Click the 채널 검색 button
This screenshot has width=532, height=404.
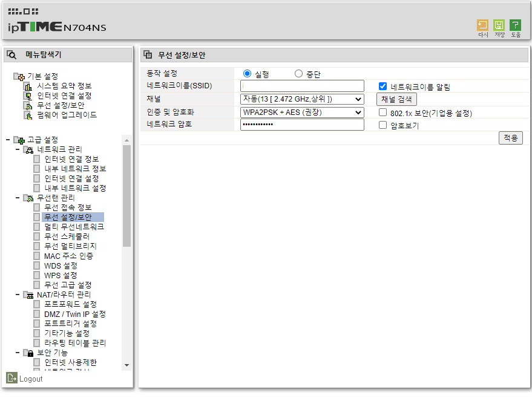tap(396, 99)
